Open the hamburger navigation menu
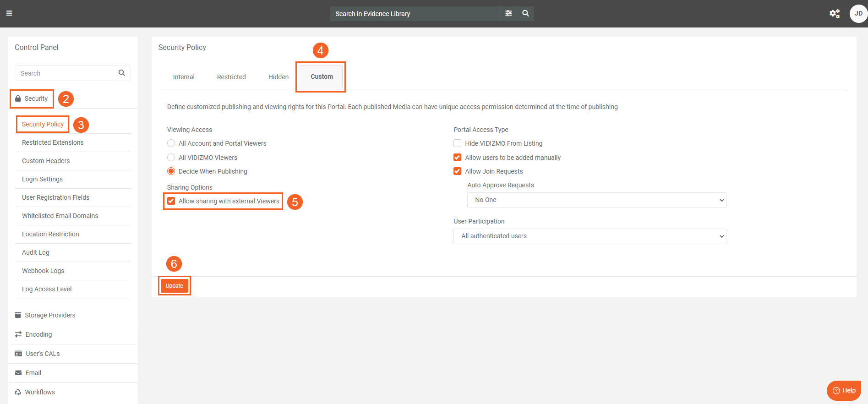The height and width of the screenshot is (404, 868). [x=9, y=13]
